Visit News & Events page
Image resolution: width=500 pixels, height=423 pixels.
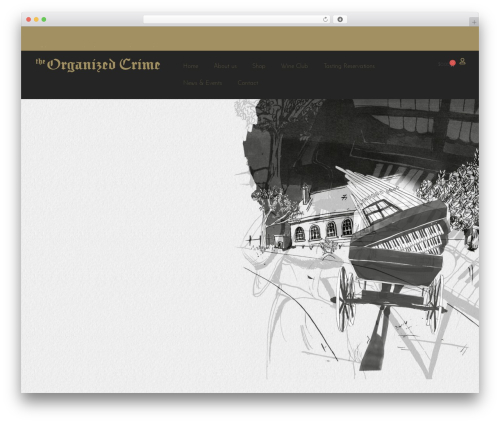click(x=203, y=83)
